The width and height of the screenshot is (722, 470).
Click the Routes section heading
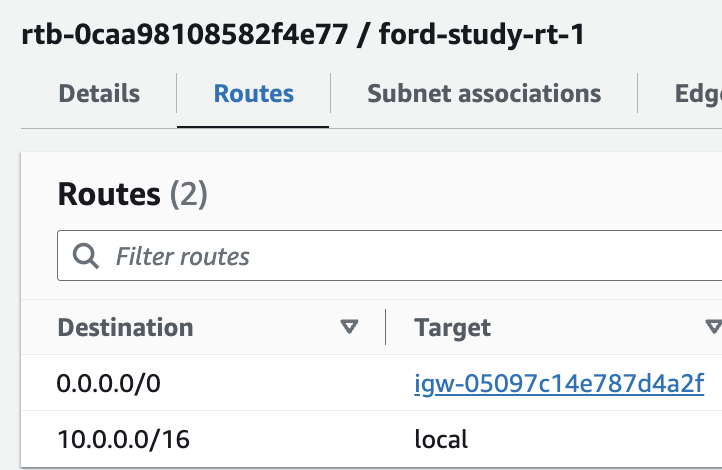[109, 194]
